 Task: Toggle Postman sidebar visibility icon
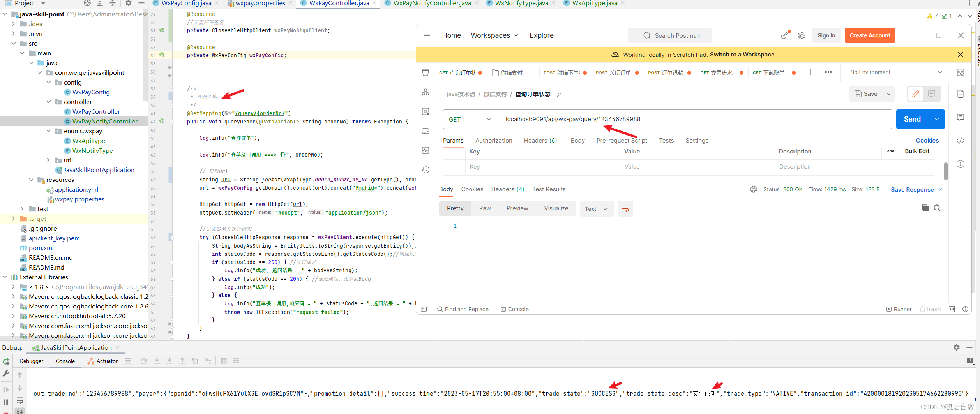424,309
